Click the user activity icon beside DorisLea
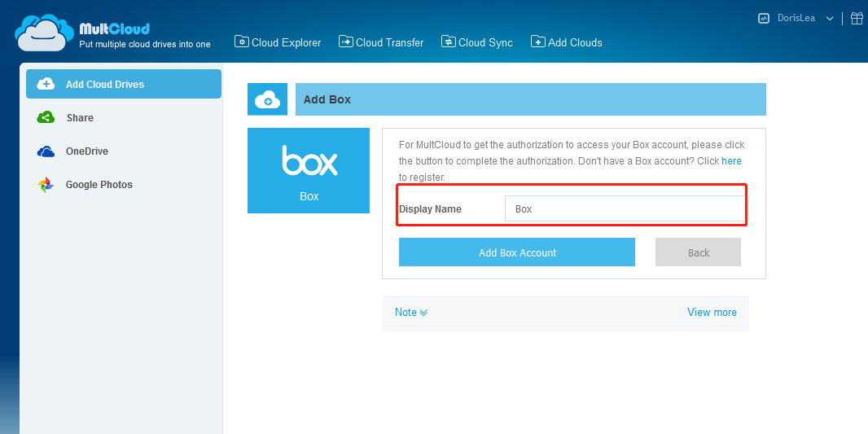This screenshot has width=868, height=434. [764, 18]
